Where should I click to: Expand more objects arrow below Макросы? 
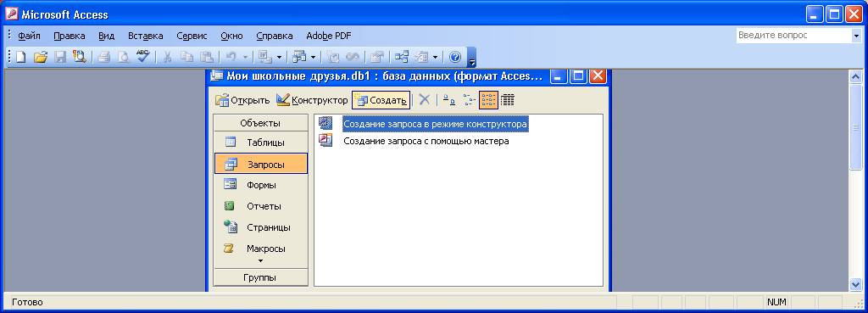pos(261,261)
